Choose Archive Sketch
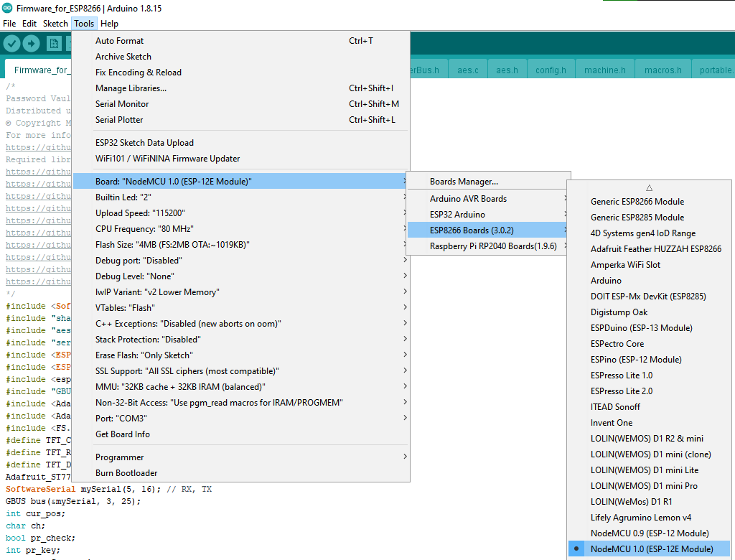 click(x=241, y=57)
